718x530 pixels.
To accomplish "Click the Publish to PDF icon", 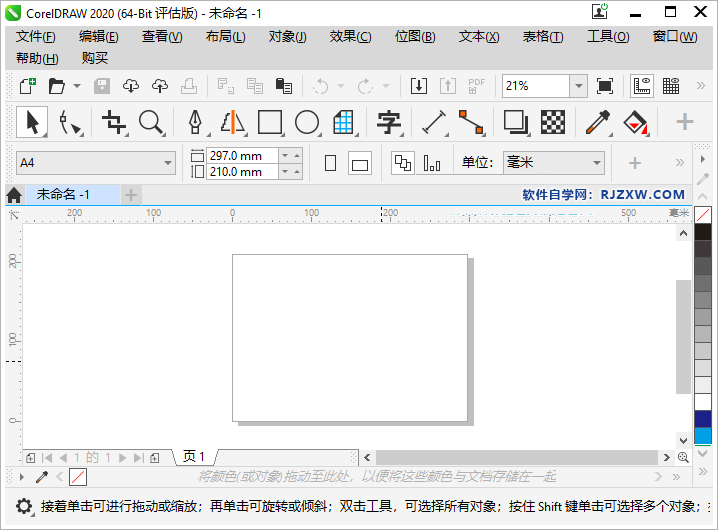I will (476, 86).
